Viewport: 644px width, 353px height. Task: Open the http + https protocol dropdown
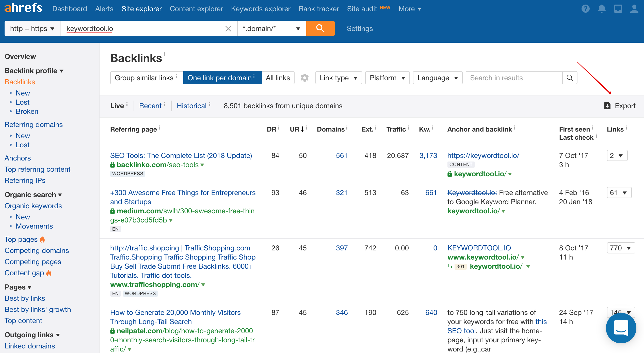(33, 28)
